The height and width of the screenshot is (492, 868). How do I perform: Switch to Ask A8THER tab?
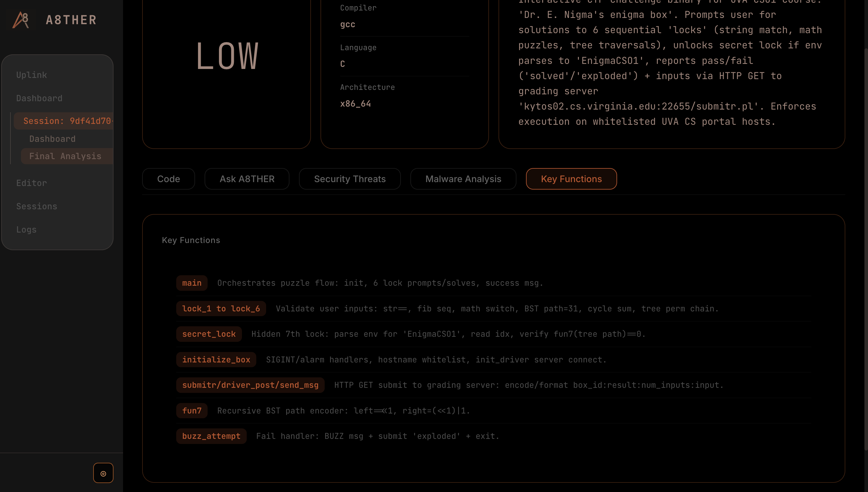coord(247,179)
